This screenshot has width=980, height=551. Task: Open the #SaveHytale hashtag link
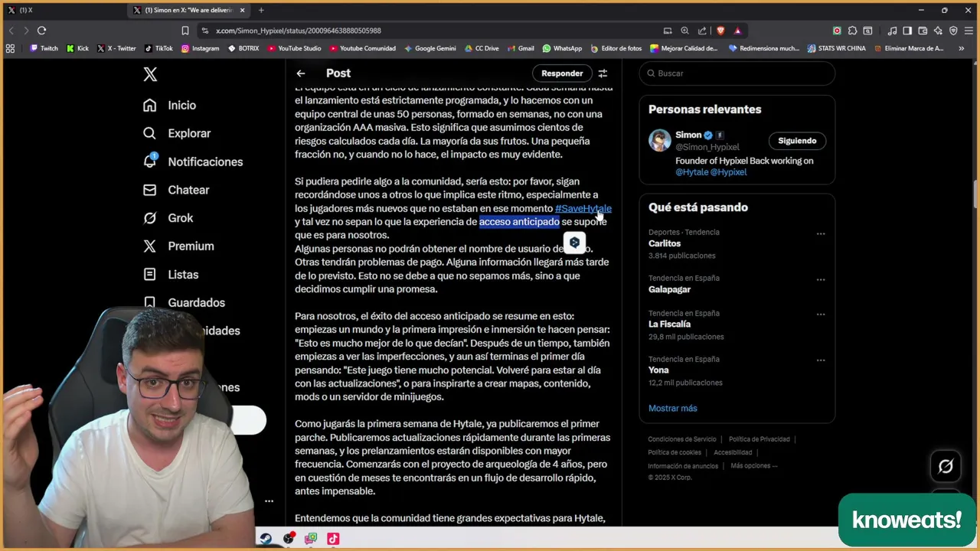[583, 208]
